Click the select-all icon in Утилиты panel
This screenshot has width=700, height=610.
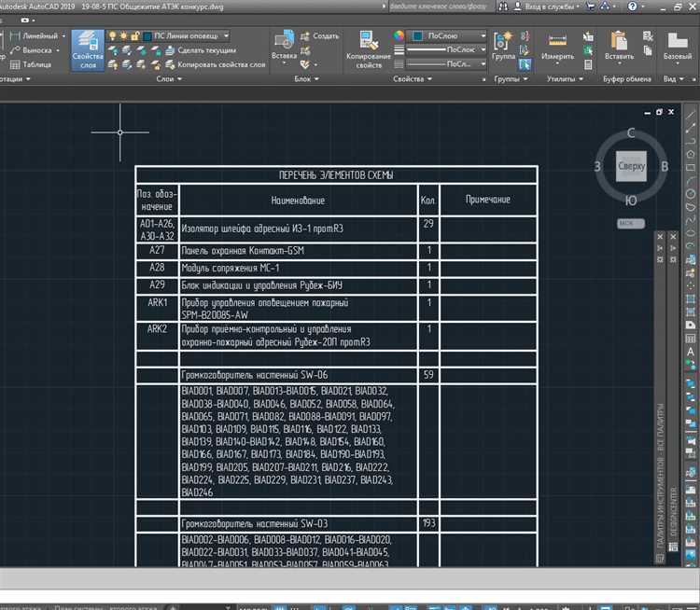[x=588, y=51]
